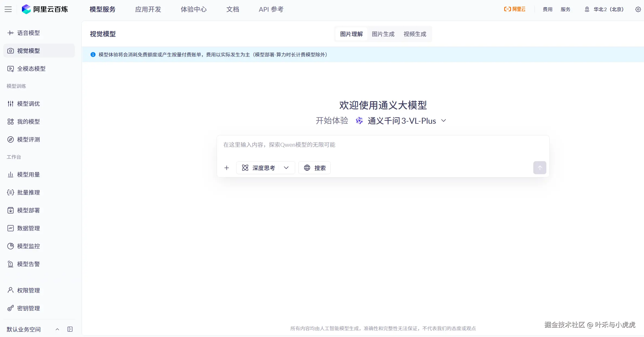Open 通义千问3-VL-Plus model selector

tap(401, 121)
